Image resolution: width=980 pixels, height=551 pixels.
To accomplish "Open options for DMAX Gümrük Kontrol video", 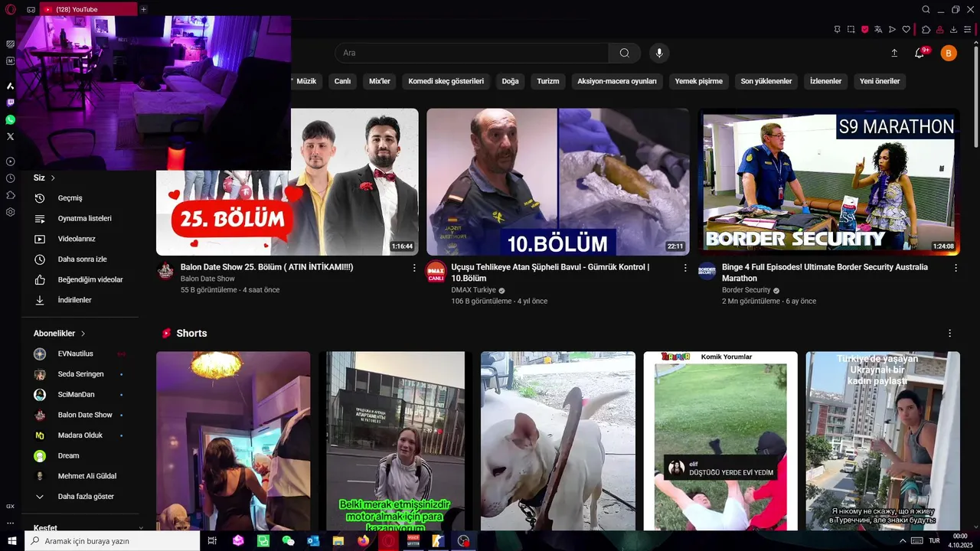I will [x=685, y=268].
